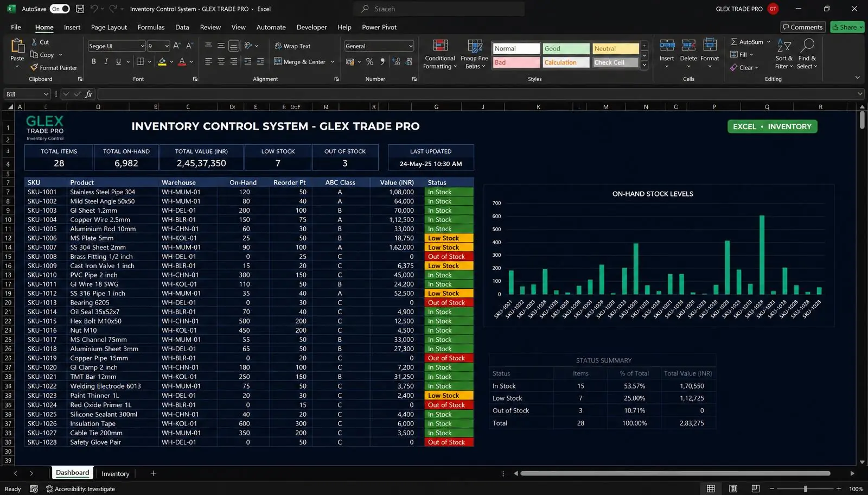Select the Dashboard sheet tab

72,473
